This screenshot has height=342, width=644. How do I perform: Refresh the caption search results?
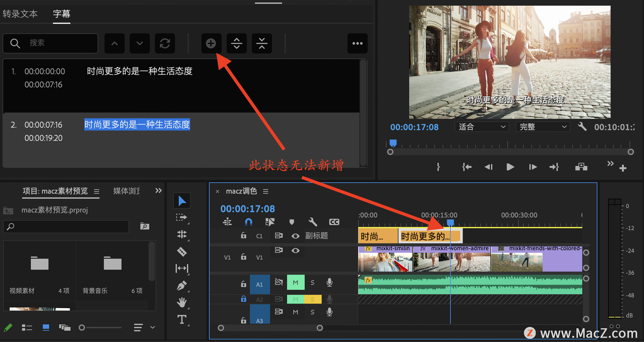(165, 43)
